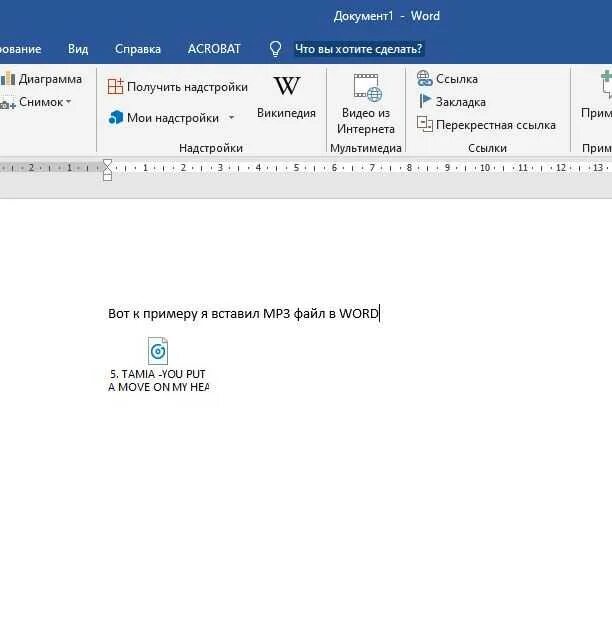Screen dimensions: 612x643
Task: Click the Снимок screenshot camera icon
Action: click(8, 104)
